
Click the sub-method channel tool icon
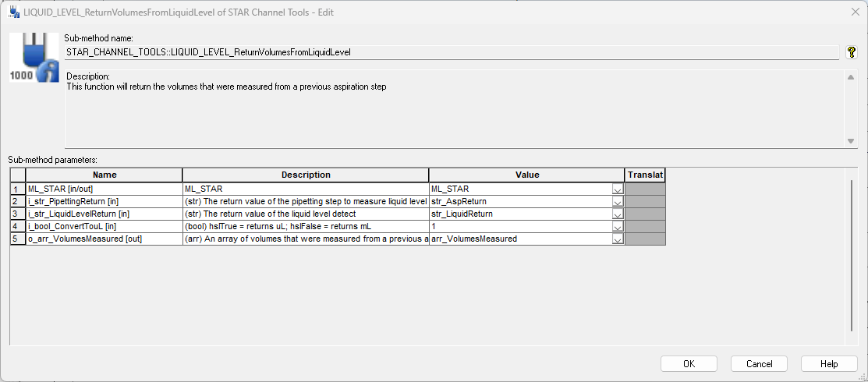(34, 58)
